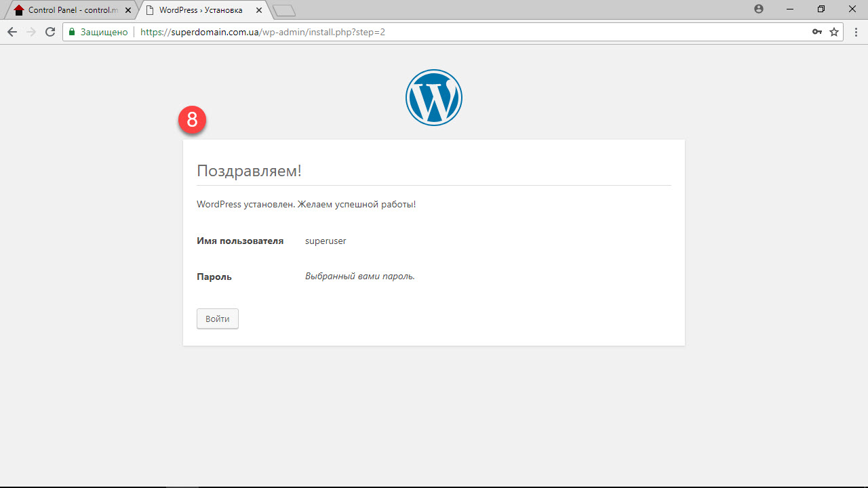
Task: Click the browser forward arrow
Action: point(31,32)
